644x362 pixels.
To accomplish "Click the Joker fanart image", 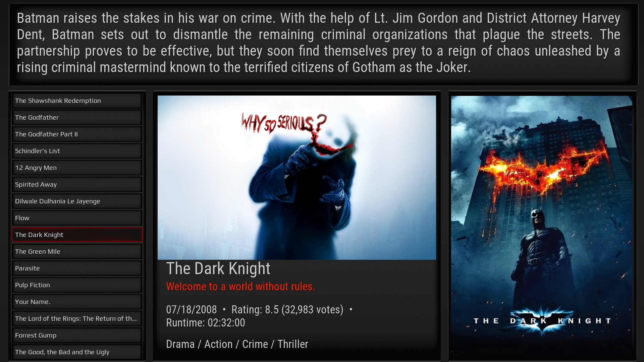I will [297, 178].
